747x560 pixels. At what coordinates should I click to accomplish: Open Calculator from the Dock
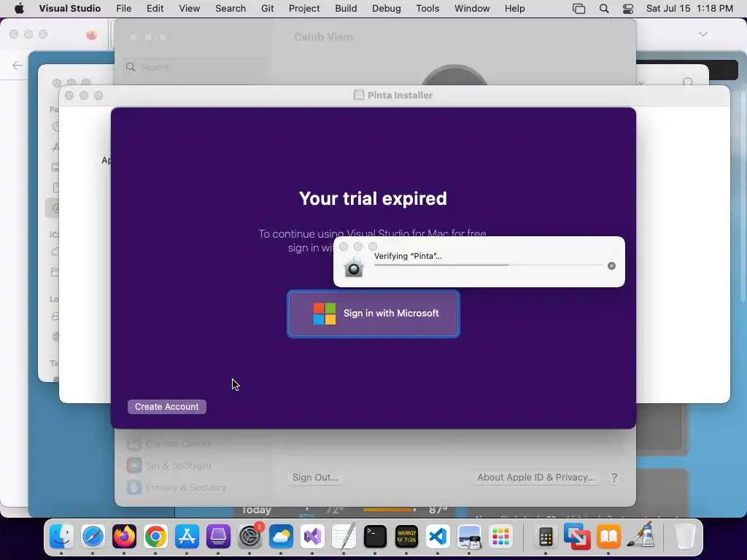click(x=546, y=537)
